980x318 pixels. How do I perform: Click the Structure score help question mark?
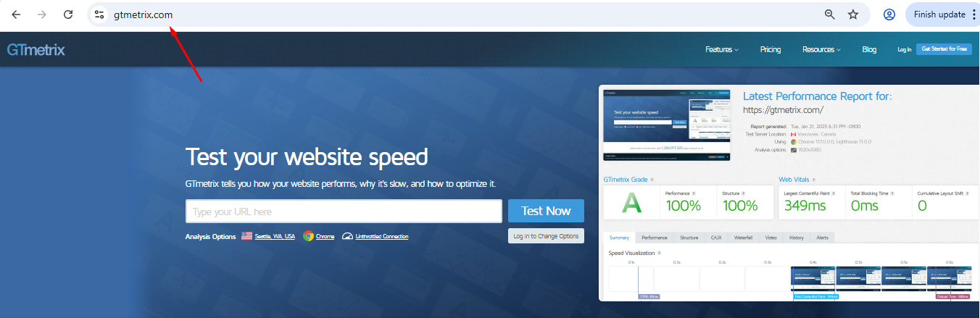point(744,193)
